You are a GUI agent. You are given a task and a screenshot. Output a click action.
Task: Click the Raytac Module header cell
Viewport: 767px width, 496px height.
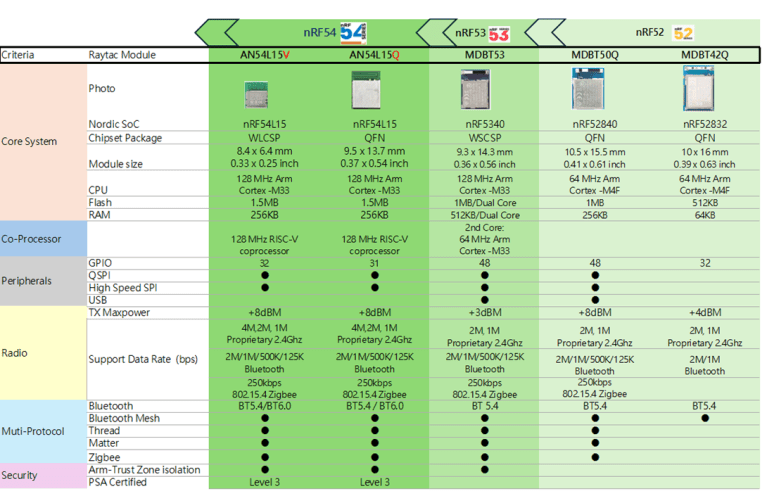pyautogui.click(x=124, y=55)
